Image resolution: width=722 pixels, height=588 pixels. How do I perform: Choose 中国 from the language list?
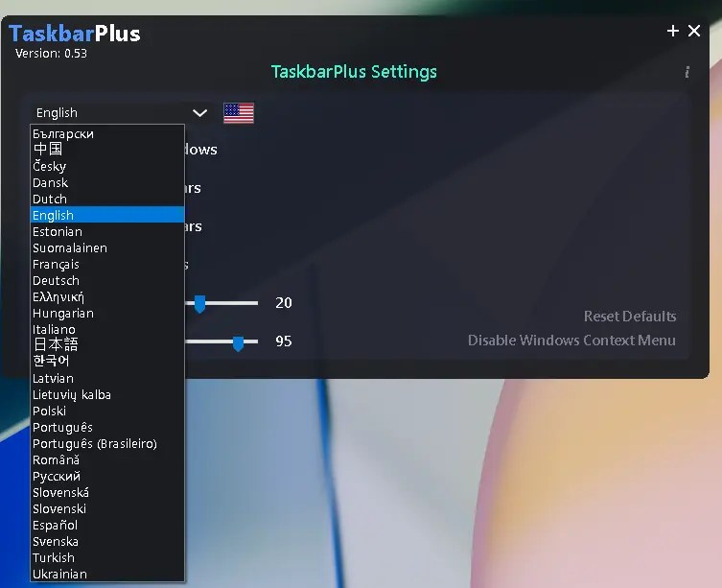click(x=107, y=149)
